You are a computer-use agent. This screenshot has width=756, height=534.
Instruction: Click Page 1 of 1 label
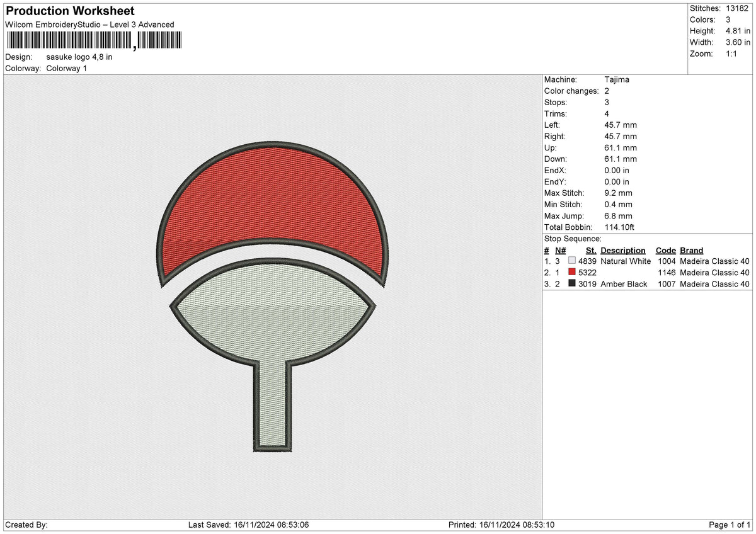pyautogui.click(x=730, y=524)
